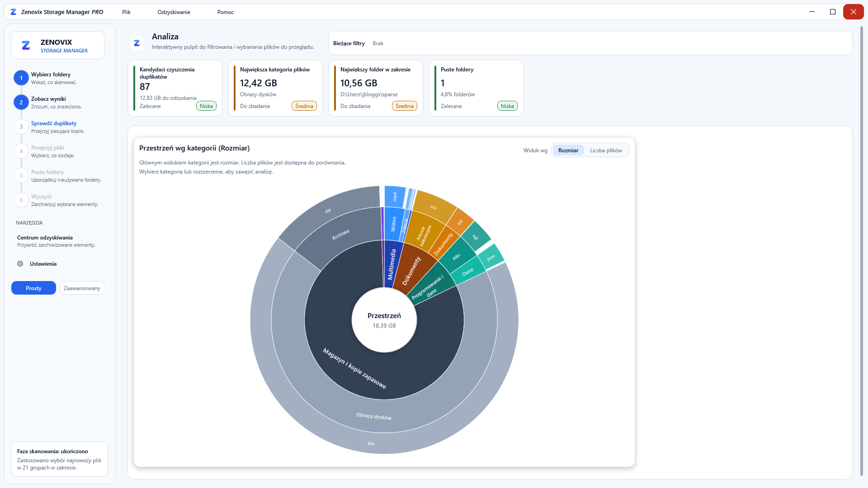This screenshot has height=488, width=868.
Task: Switch the chart view to Liczba plików
Action: pyautogui.click(x=606, y=150)
